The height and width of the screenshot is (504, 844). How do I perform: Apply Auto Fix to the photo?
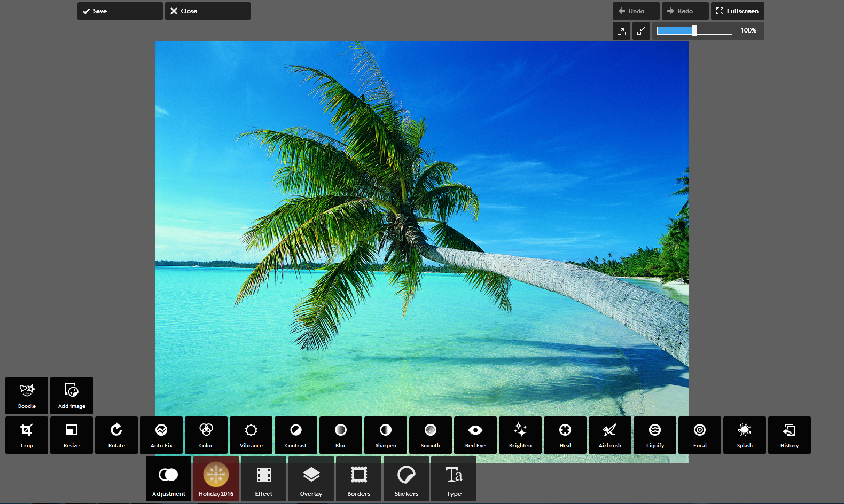pos(161,435)
